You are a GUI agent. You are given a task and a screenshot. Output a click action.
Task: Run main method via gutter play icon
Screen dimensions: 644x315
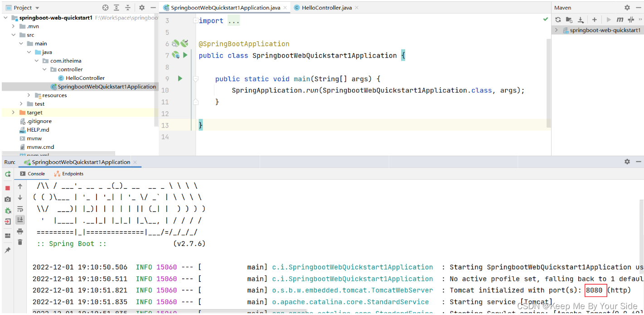click(x=179, y=78)
